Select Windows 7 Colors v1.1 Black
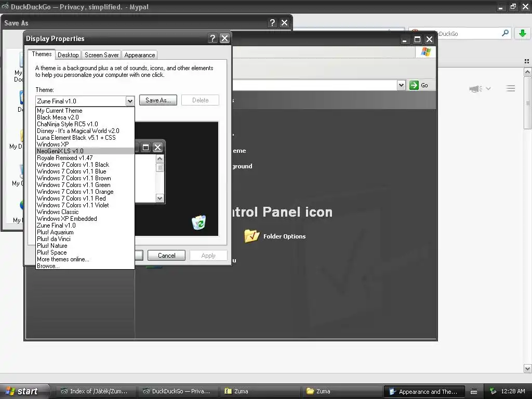The image size is (532, 399). tap(85, 165)
